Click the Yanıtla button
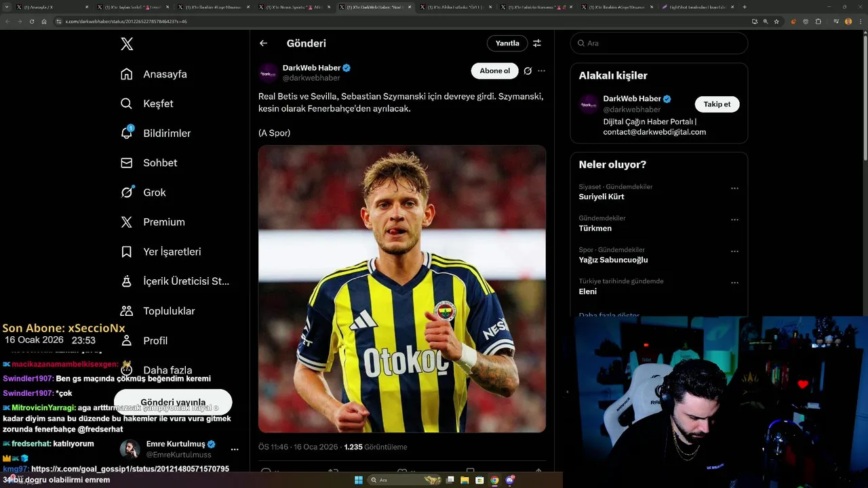The width and height of the screenshot is (868, 488). [507, 43]
